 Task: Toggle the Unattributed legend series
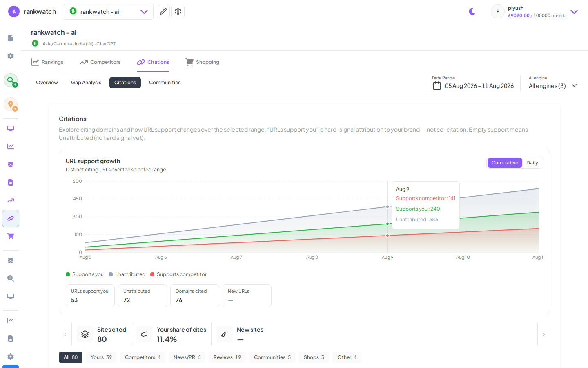(x=127, y=274)
